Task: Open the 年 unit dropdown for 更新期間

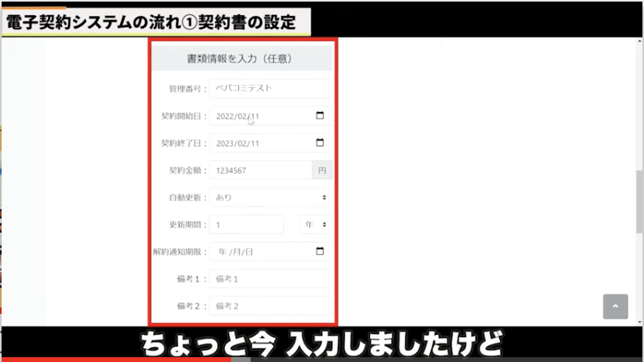Action: (x=315, y=225)
